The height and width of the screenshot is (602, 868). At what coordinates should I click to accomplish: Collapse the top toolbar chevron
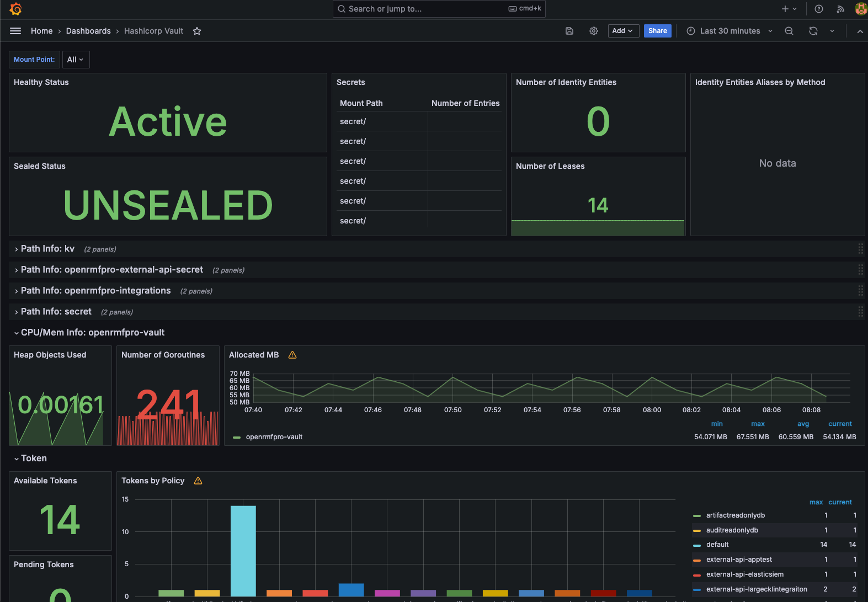(860, 31)
